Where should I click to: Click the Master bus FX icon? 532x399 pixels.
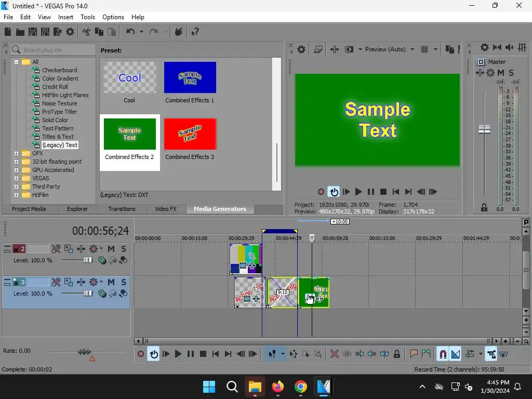[x=480, y=73]
